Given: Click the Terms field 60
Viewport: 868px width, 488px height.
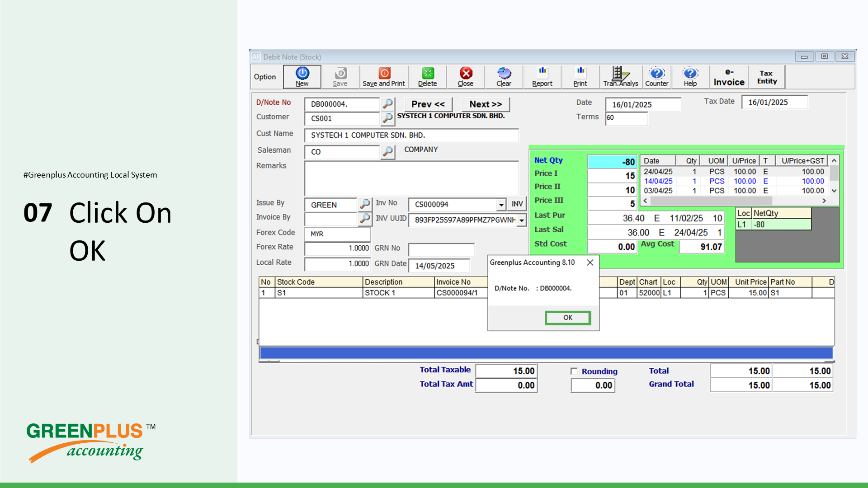Looking at the screenshot, I should point(627,118).
